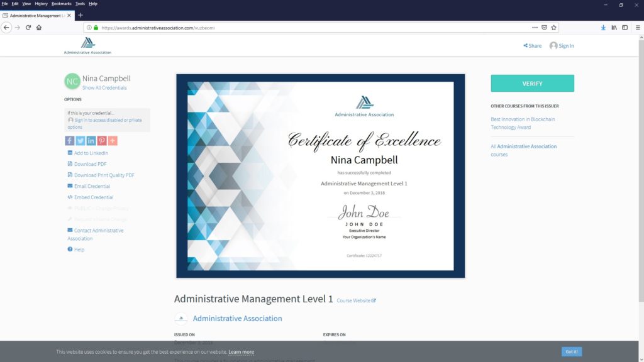
Task: Click the page vertical scrollbar
Action: [641, 172]
